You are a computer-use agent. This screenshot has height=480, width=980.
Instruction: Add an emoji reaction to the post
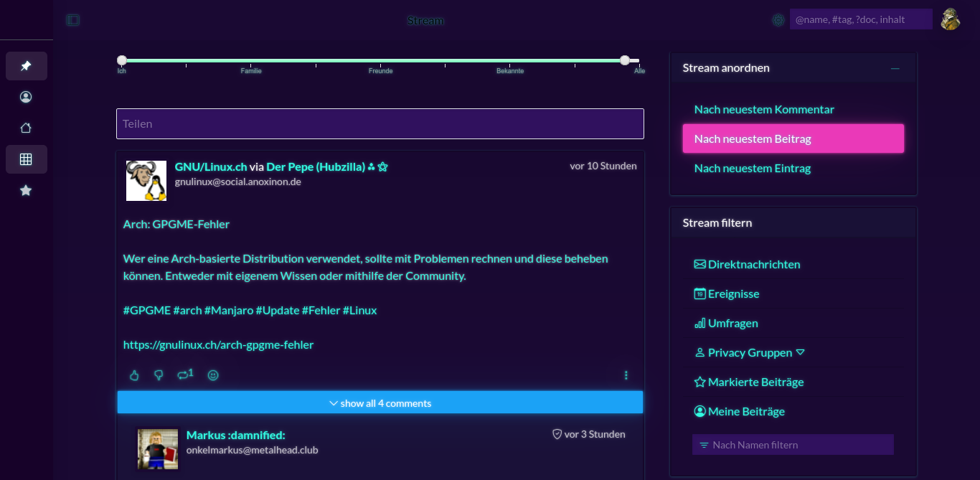point(213,375)
